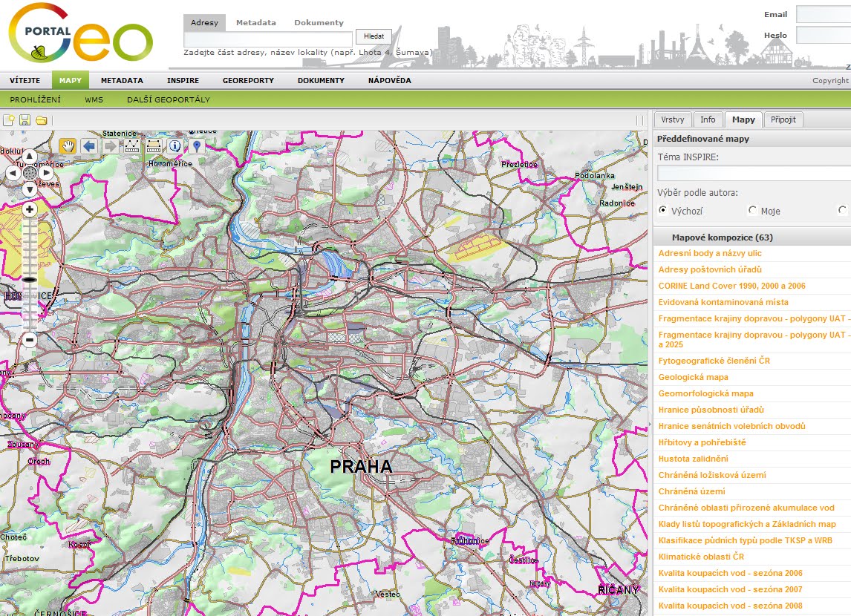Open the Připojit tab
Screen dimensions: 851x616
click(x=783, y=119)
